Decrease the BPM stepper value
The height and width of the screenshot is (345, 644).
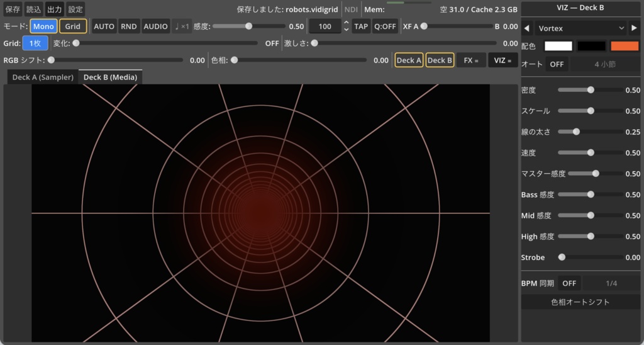[347, 30]
